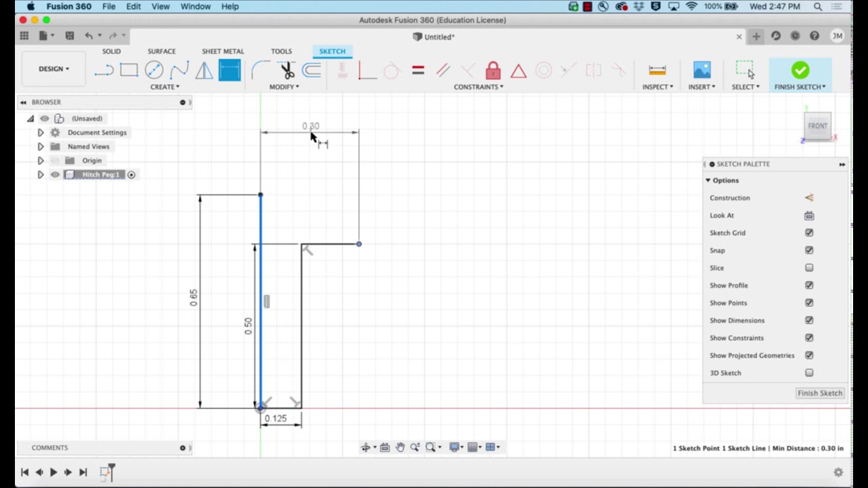Toggle the Show Projected Geometries checkbox
Screen dimensions: 868x488
809,355
